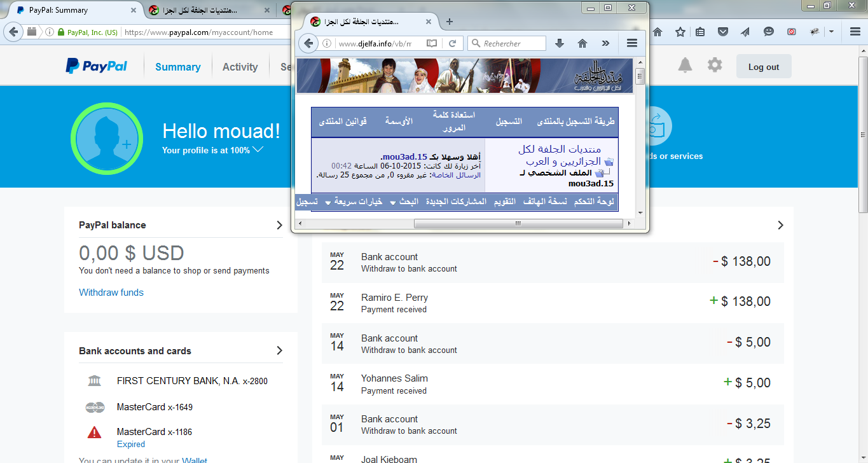
Task: Click the paper plane share icon
Action: [x=745, y=32]
